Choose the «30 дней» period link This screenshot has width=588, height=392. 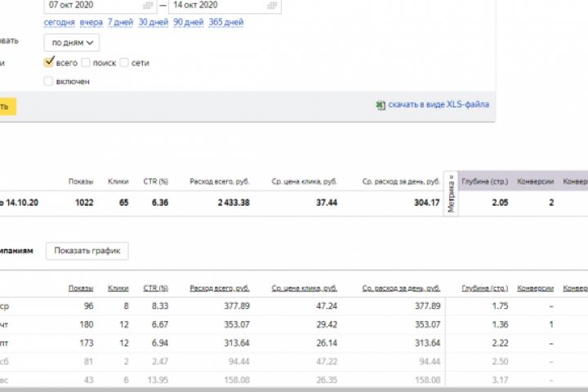(x=154, y=22)
